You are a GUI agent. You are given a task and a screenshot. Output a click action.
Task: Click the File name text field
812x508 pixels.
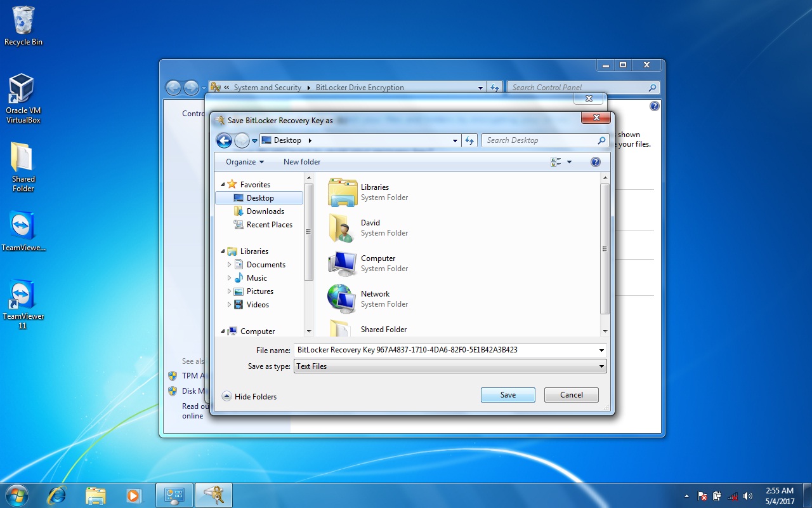pyautogui.click(x=445, y=350)
